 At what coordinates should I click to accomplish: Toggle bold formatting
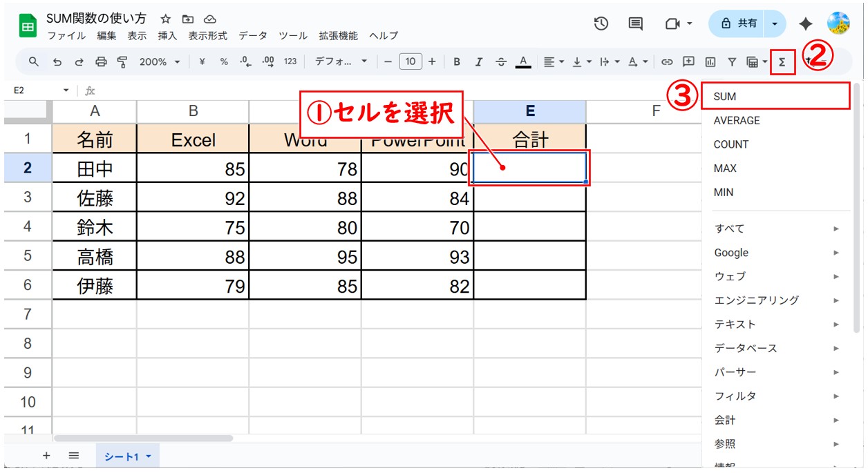(x=457, y=62)
